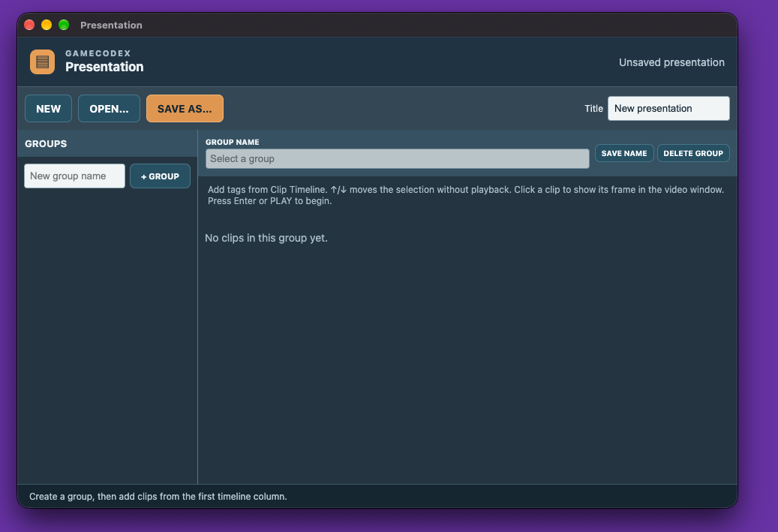Viewport: 778px width, 532px height.
Task: Click the GROUP NAME label
Action: [x=233, y=142]
